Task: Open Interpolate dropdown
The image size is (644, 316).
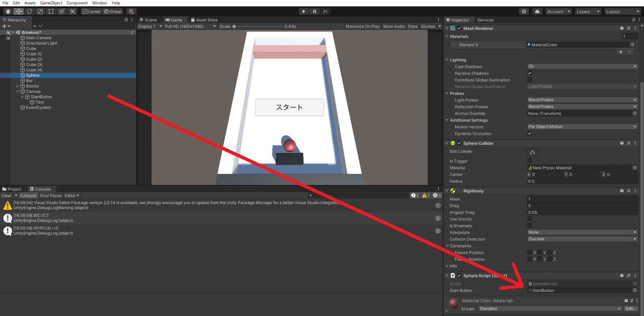Action: coord(582,232)
